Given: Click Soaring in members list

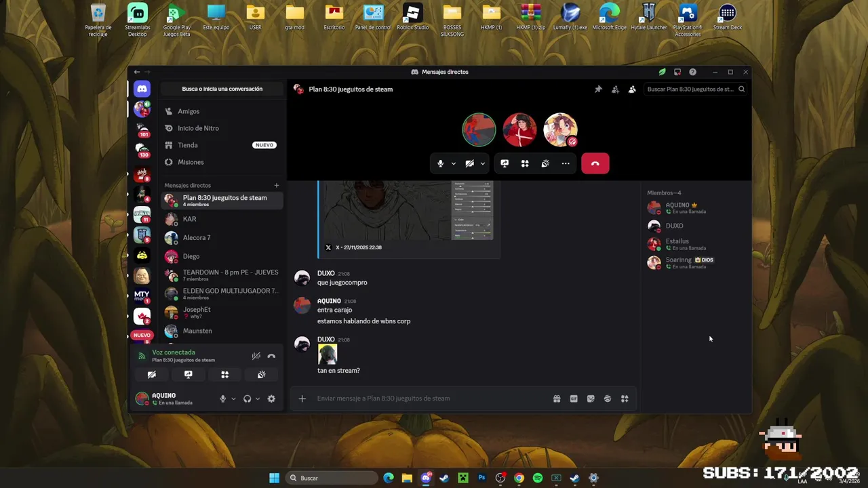Looking at the screenshot, I should tap(696, 263).
